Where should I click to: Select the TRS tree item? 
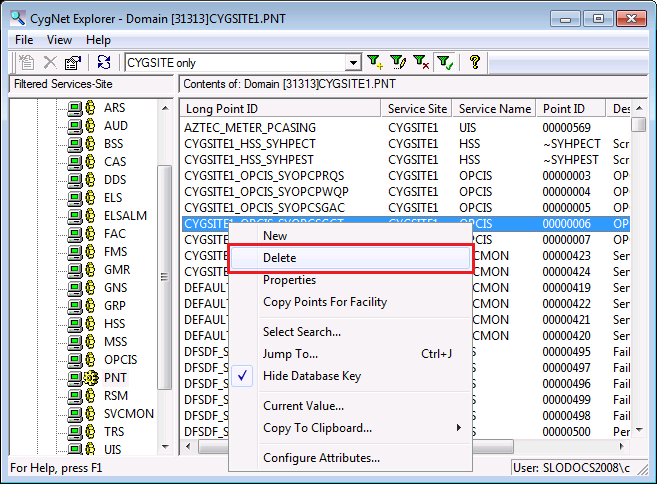click(x=114, y=432)
